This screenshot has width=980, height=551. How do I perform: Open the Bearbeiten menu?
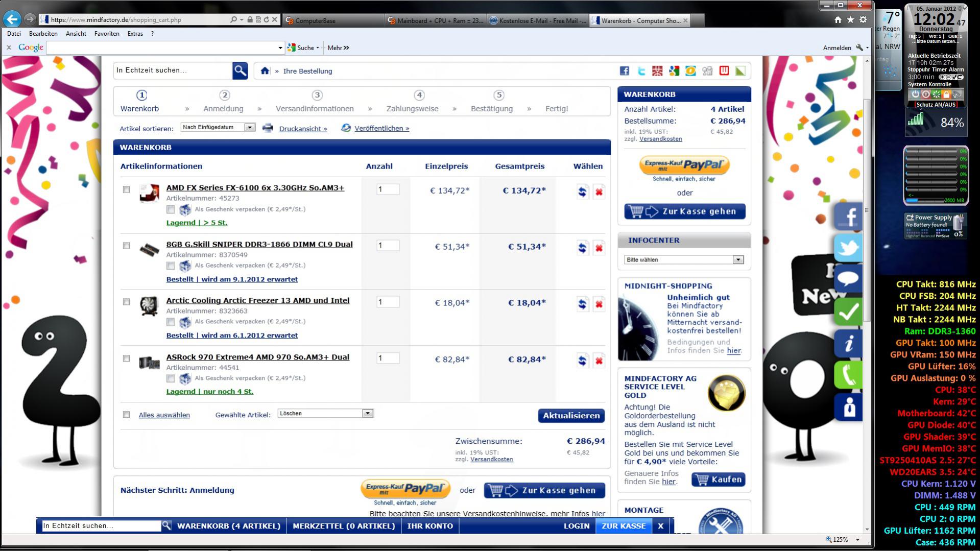coord(43,34)
